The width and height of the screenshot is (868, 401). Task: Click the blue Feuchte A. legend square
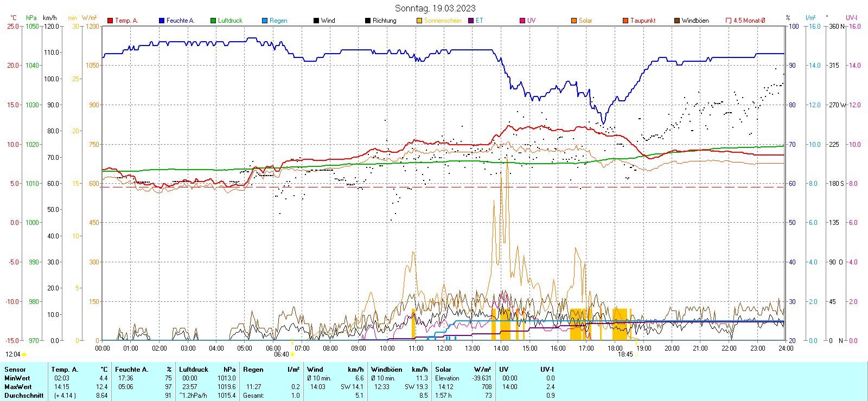[162, 21]
